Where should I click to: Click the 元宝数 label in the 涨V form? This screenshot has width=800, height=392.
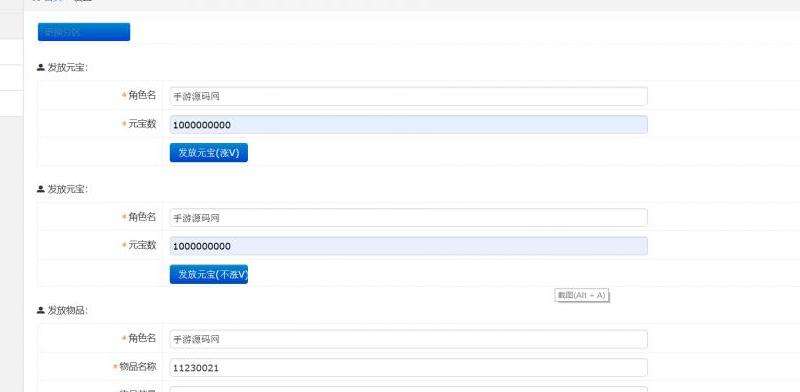pos(142,124)
